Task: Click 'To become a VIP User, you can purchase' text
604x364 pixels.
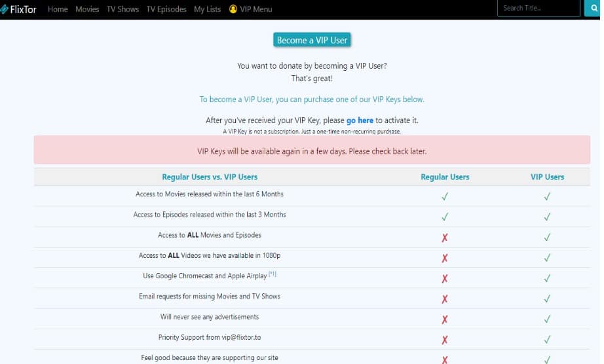Action: point(312,100)
